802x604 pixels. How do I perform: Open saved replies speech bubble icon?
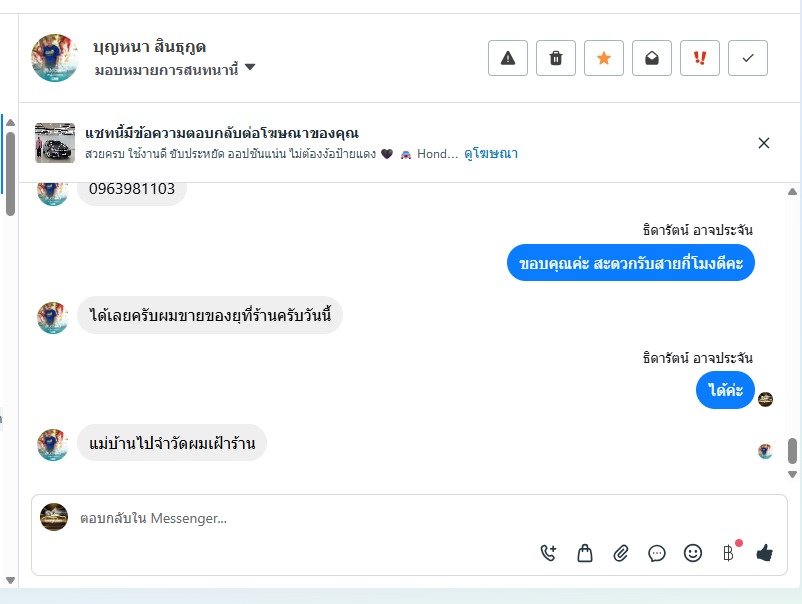[x=657, y=552]
